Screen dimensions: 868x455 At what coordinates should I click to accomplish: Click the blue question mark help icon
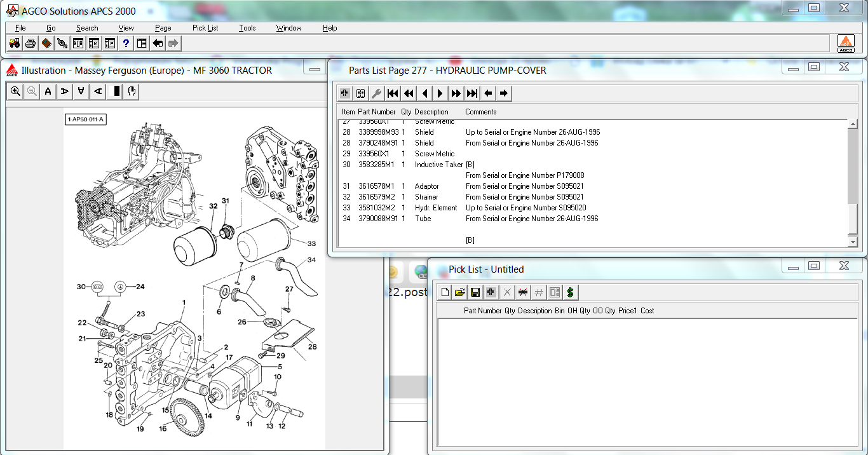(x=126, y=43)
